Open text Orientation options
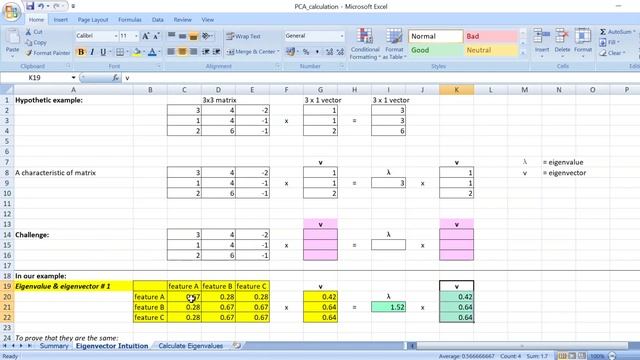The image size is (640, 360). 208,36
